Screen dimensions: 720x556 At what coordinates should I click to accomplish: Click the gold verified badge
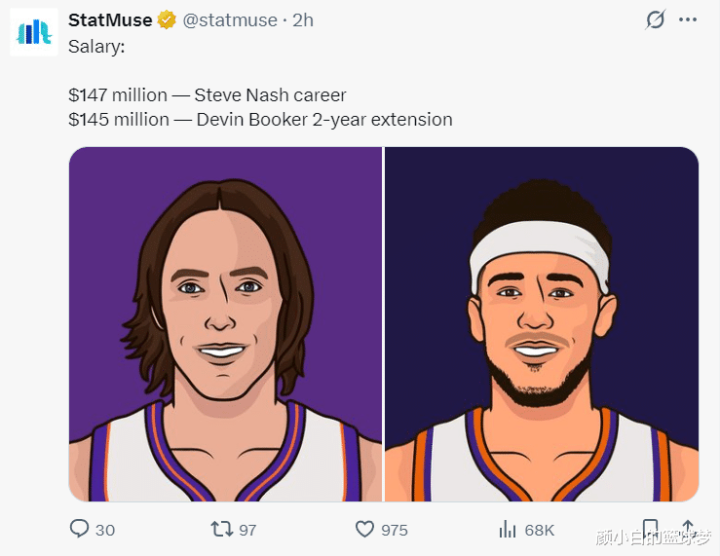click(167, 20)
